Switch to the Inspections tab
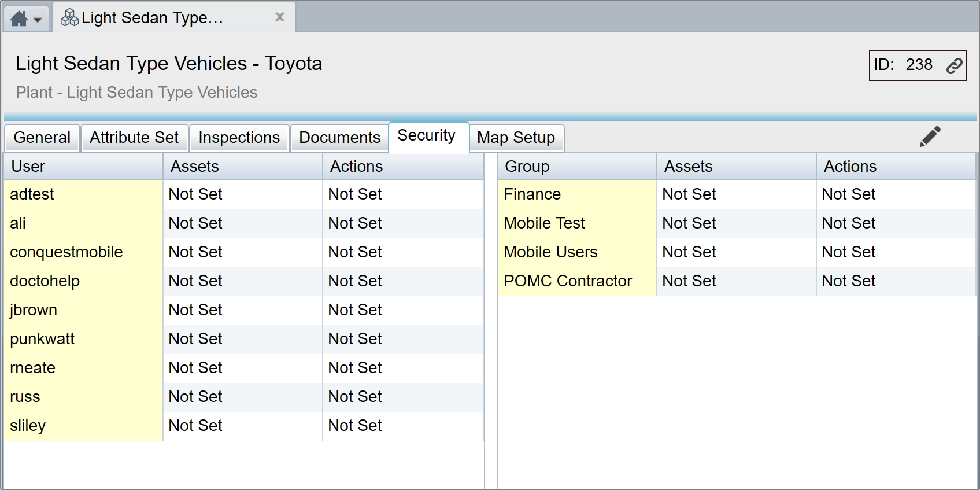 (x=239, y=138)
